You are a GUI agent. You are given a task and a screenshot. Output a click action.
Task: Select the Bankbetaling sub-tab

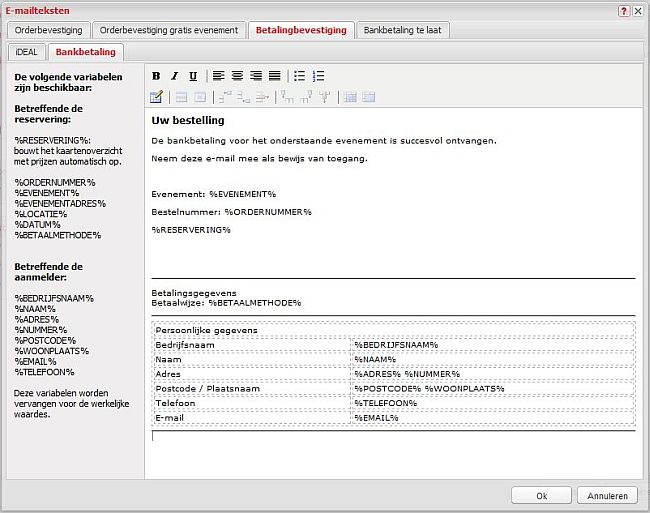click(85, 52)
